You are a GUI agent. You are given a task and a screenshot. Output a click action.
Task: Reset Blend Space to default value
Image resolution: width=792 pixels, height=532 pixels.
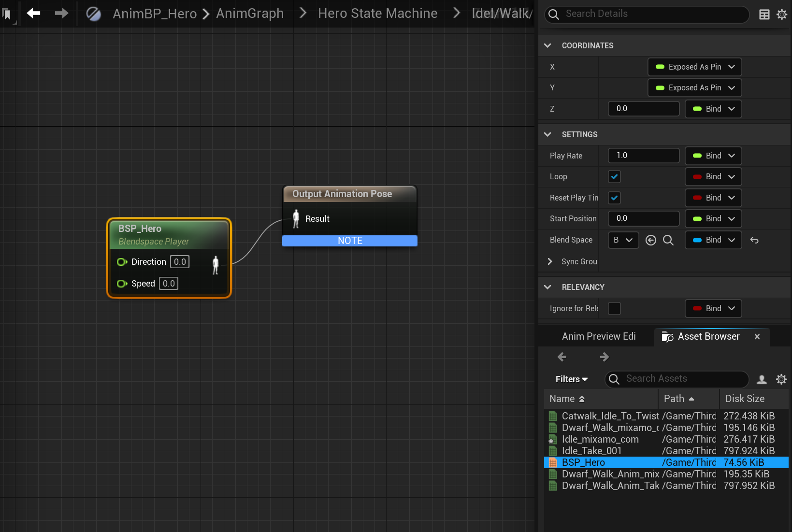click(x=754, y=240)
